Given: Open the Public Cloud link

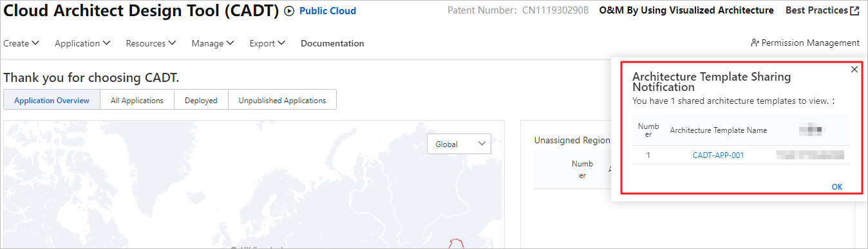Looking at the screenshot, I should pyautogui.click(x=328, y=11).
